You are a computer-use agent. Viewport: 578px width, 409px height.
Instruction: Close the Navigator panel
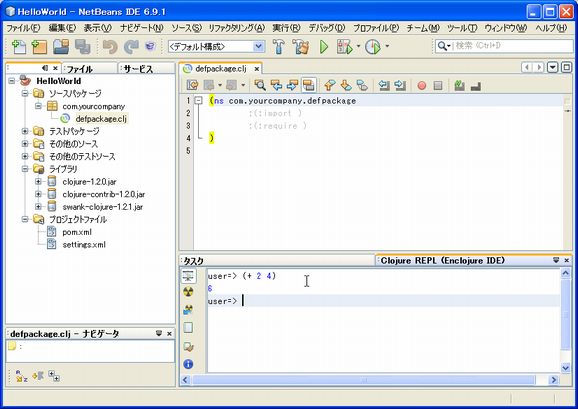[x=169, y=334]
